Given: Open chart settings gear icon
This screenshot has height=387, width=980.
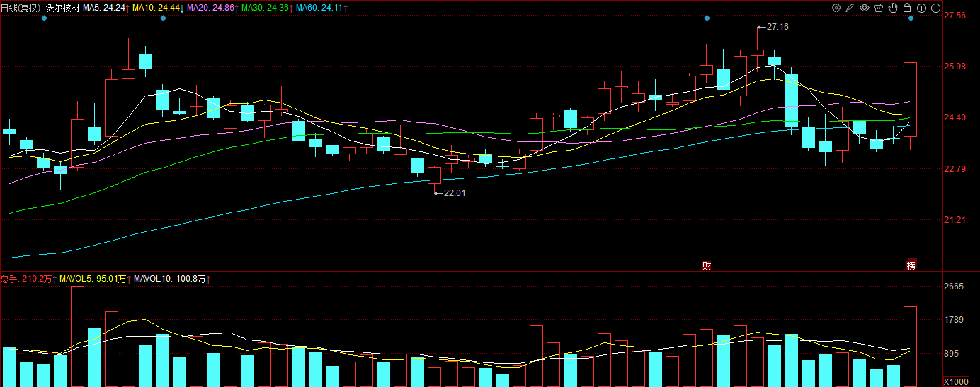Looking at the screenshot, I should pos(836,8).
